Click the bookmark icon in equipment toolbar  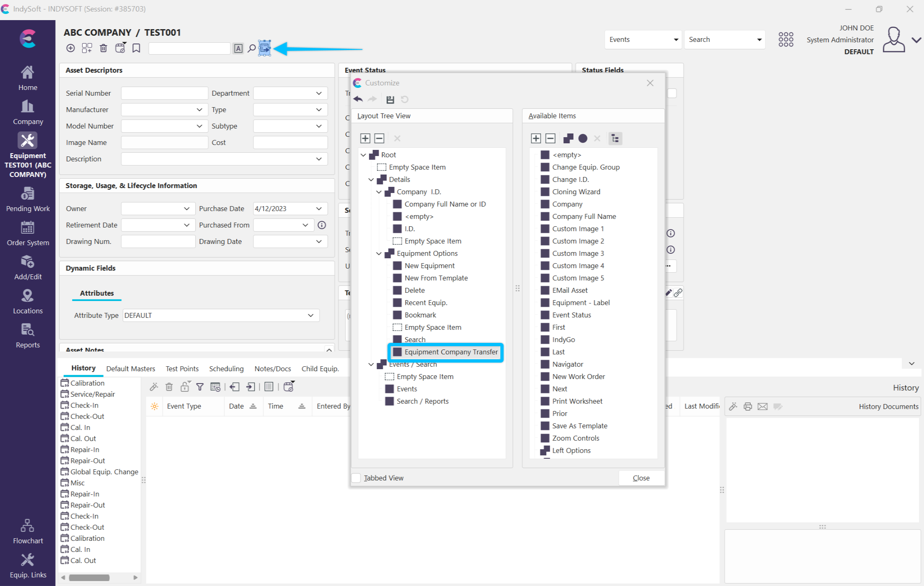pos(136,48)
